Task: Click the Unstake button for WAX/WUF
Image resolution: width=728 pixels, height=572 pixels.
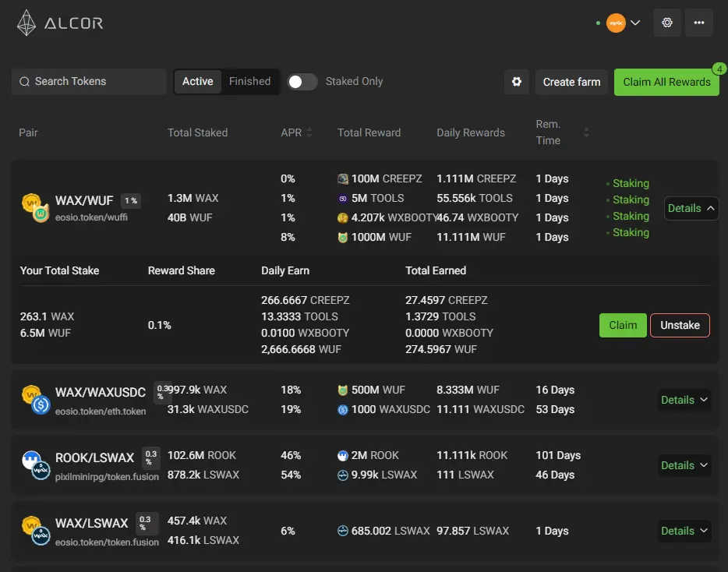Action: tap(680, 325)
